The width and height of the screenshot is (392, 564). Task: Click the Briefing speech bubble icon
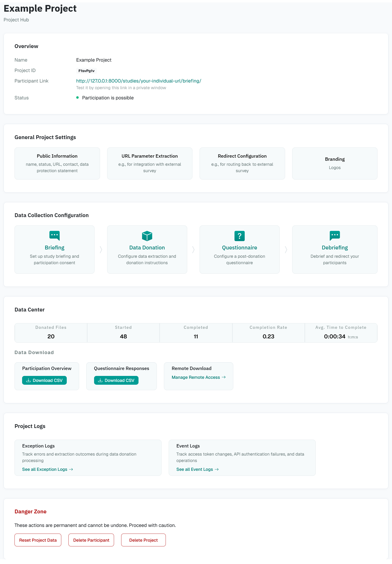pos(54,236)
